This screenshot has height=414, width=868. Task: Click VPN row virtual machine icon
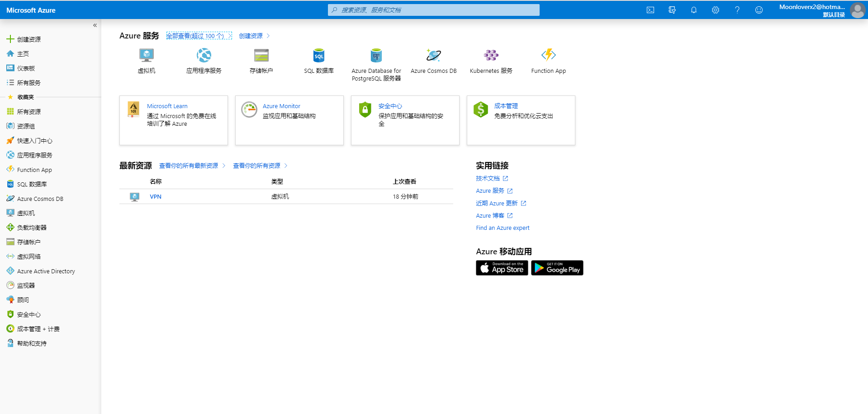coord(134,197)
